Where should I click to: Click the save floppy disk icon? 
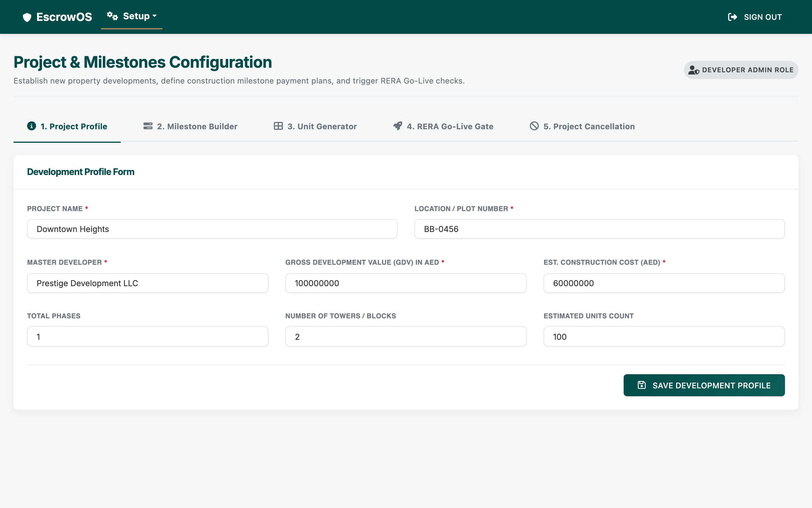pos(641,385)
